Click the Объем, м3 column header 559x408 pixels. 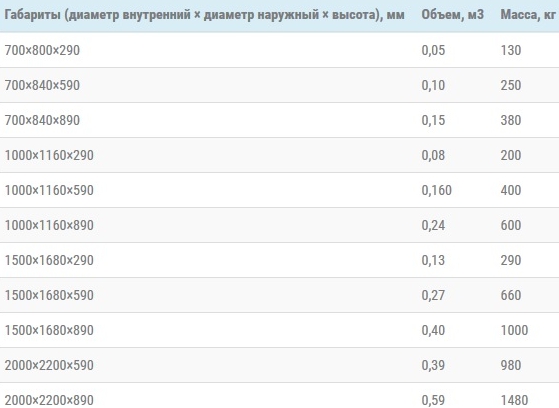452,15
